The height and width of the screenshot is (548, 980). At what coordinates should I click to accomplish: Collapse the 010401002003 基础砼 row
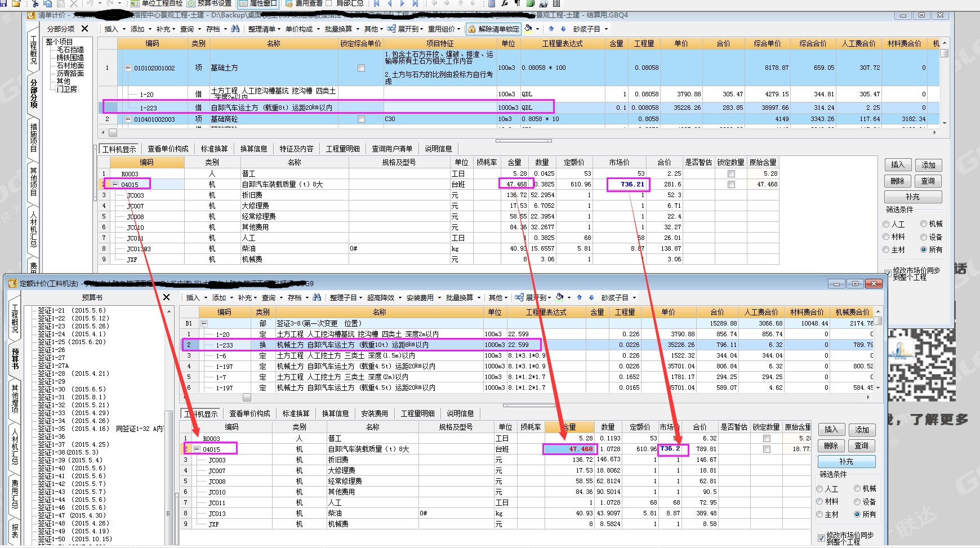click(128, 119)
